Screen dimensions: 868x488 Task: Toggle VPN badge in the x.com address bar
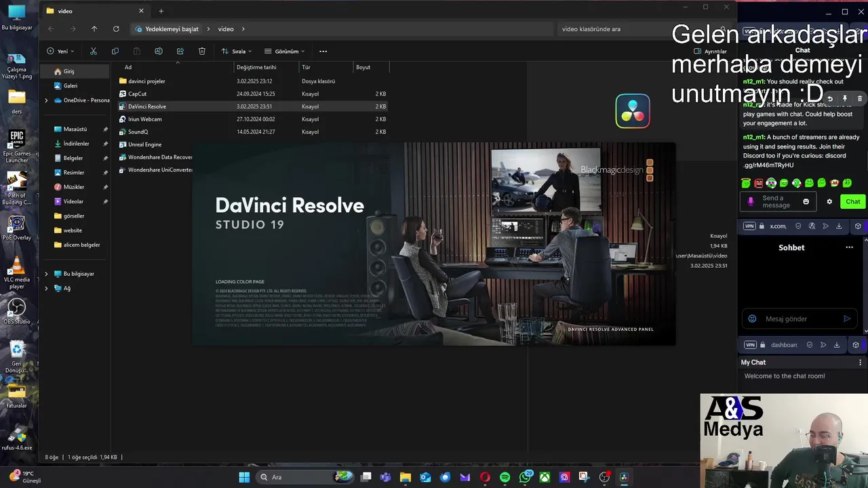point(749,226)
